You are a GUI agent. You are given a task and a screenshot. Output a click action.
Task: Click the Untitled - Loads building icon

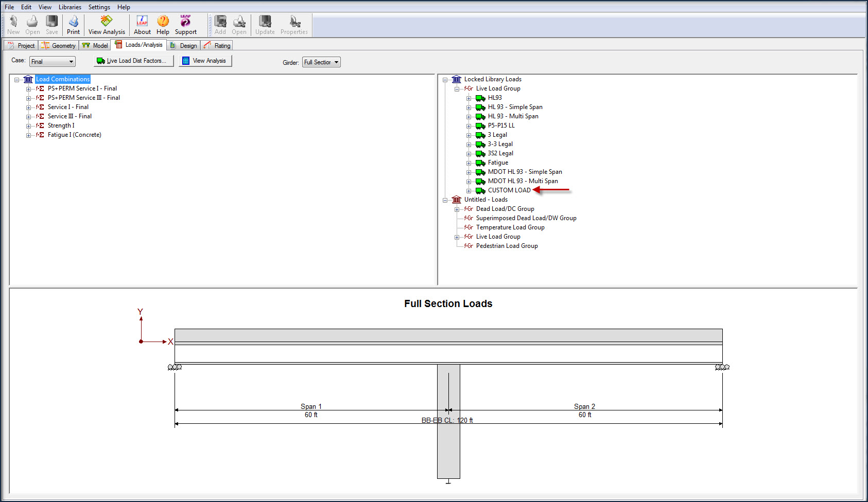coord(457,200)
